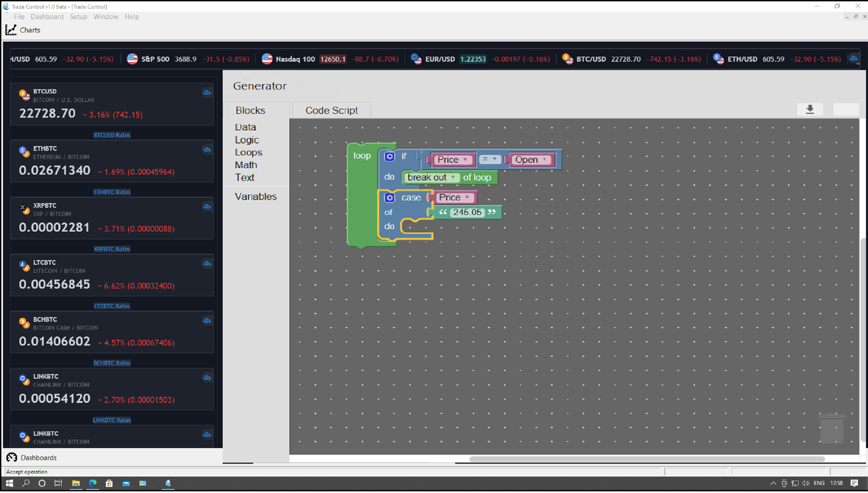Open the break out dropdown in loop

[x=432, y=177]
